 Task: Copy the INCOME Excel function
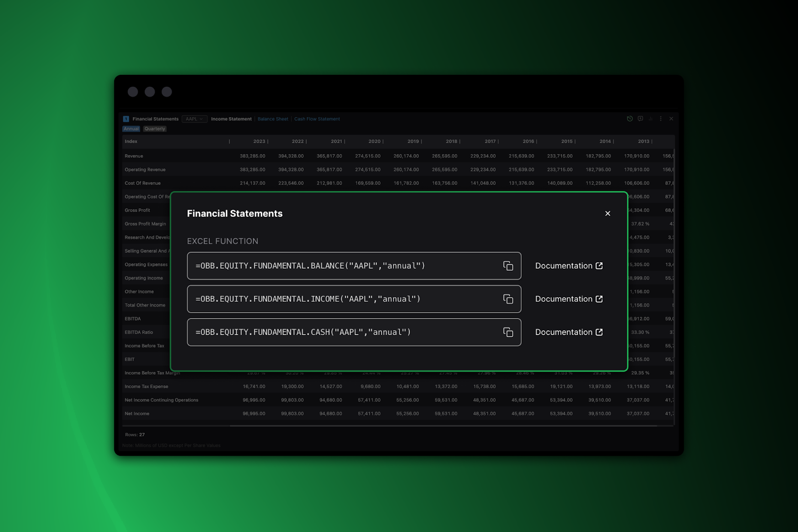[508, 299]
